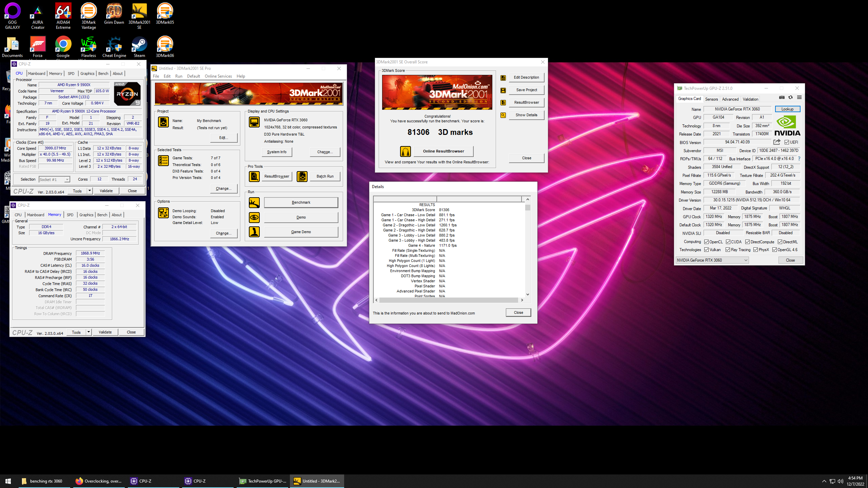Toggle the UEFI checkbox in GPU-Z
This screenshot has width=868, height=488.
pos(787,142)
